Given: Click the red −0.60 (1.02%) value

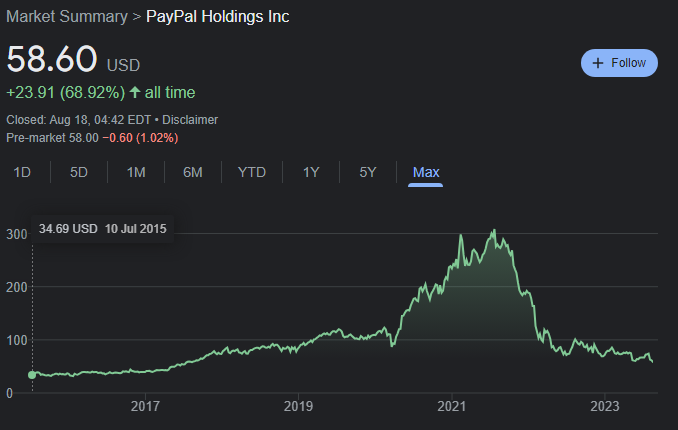Looking at the screenshot, I should (x=140, y=138).
